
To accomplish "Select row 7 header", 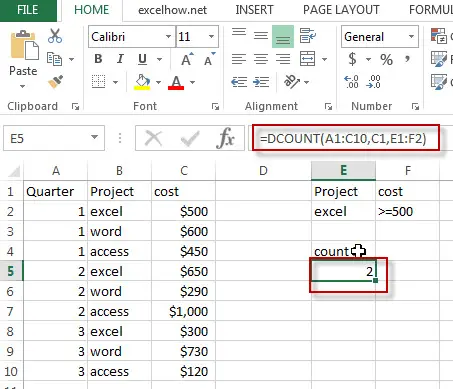I will tap(11, 311).
